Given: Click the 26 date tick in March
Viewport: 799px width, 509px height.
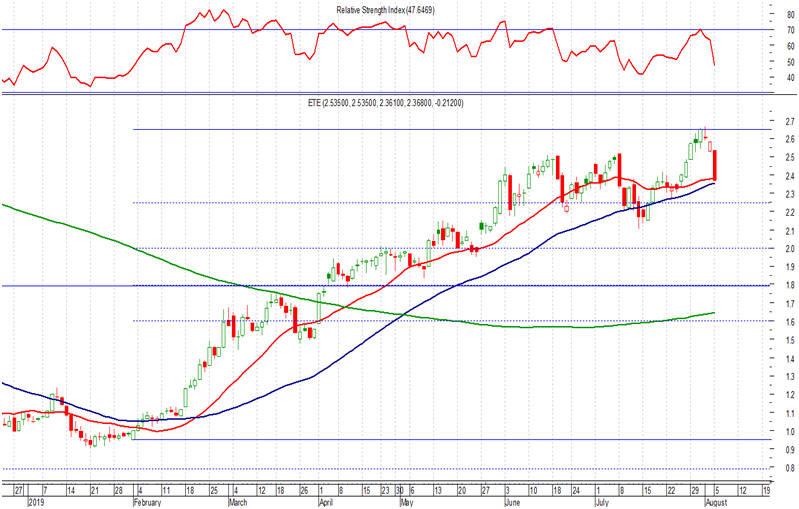Looking at the screenshot, I should [x=304, y=491].
